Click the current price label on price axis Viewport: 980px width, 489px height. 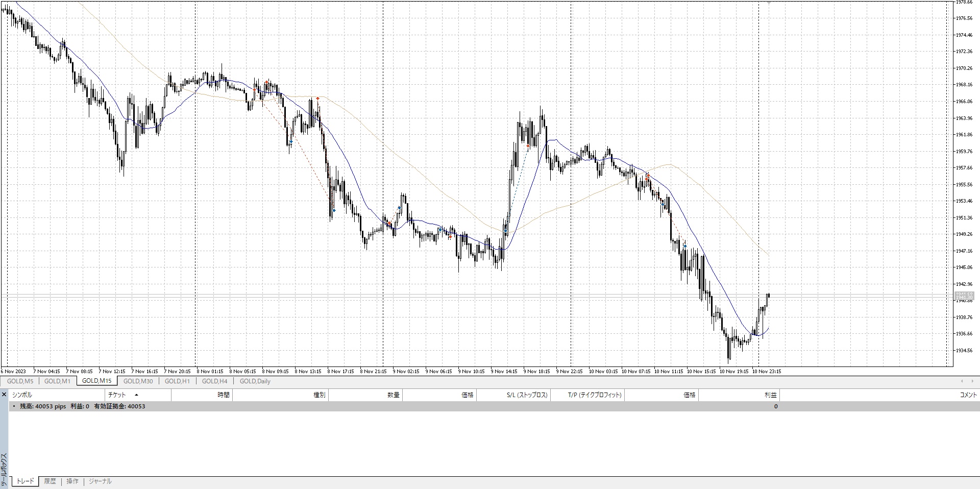point(964,296)
